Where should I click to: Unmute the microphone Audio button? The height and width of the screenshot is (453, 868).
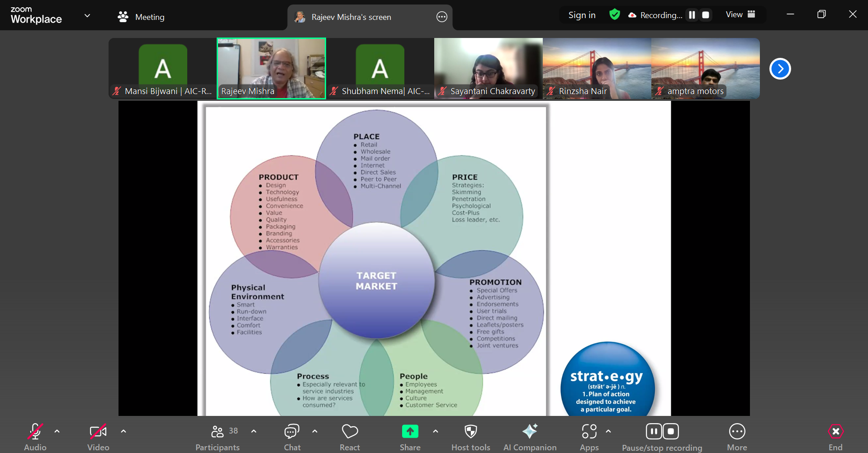(x=35, y=432)
